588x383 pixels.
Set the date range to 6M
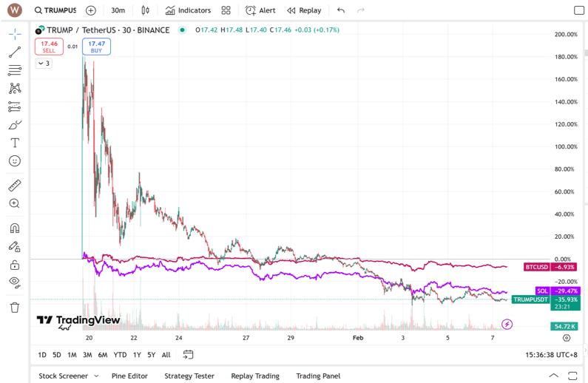(103, 355)
